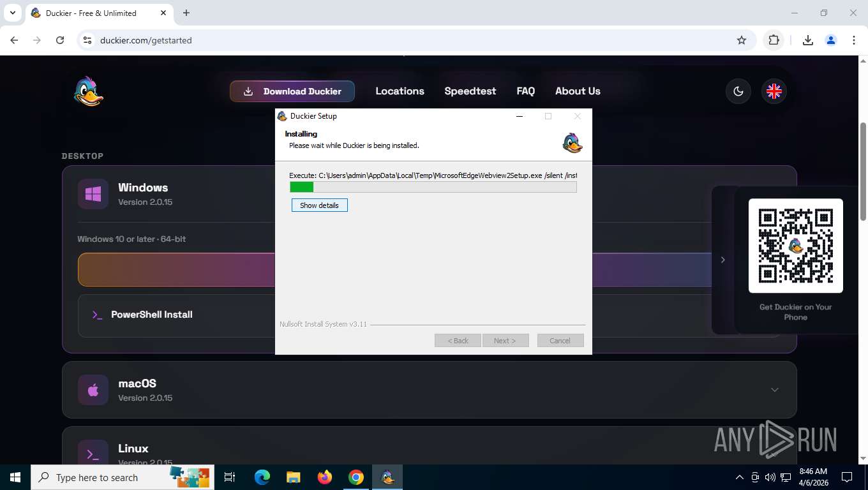This screenshot has height=490, width=868.
Task: Click the Nullsoft Install System v3.11 label
Action: pyautogui.click(x=323, y=324)
